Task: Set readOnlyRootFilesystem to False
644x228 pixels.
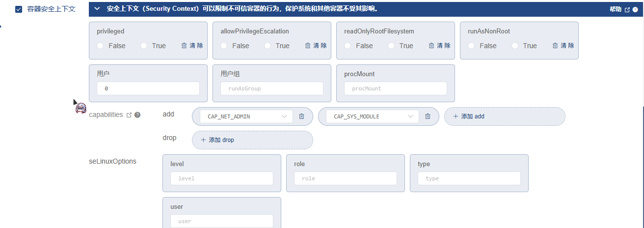Action: tap(348, 46)
